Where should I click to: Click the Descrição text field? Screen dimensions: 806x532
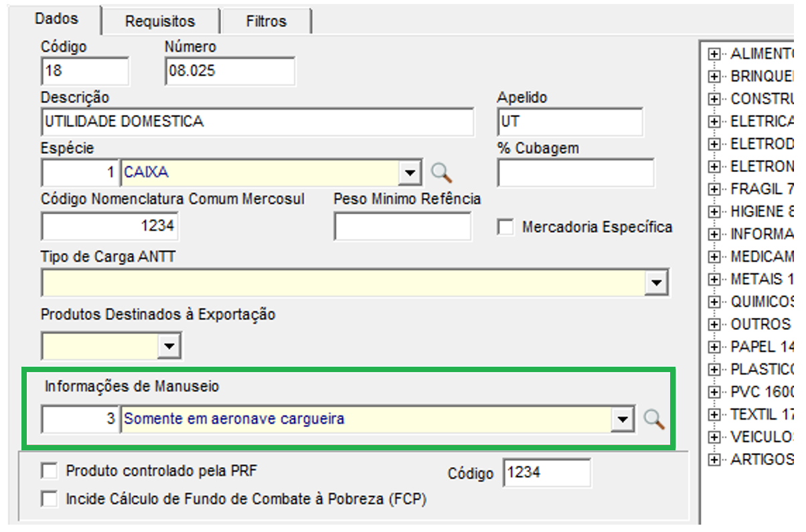pyautogui.click(x=257, y=122)
